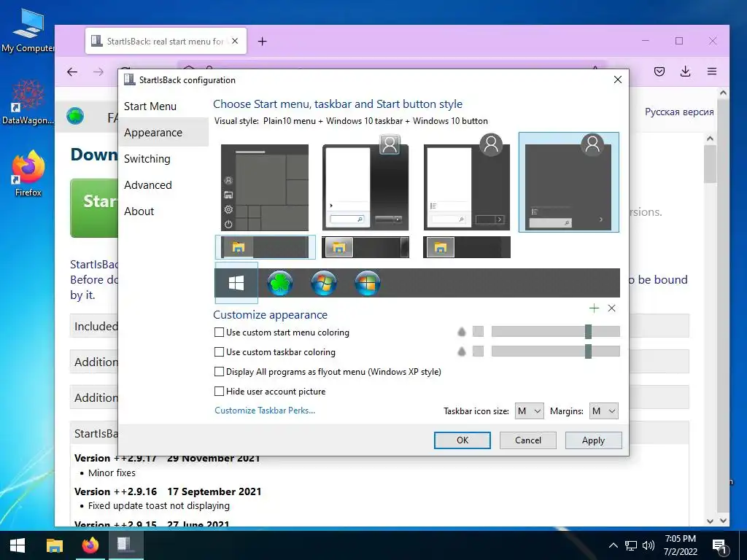Click the taskbar clock showing 7:05 PM
The width and height of the screenshot is (747, 560).
pos(681,545)
